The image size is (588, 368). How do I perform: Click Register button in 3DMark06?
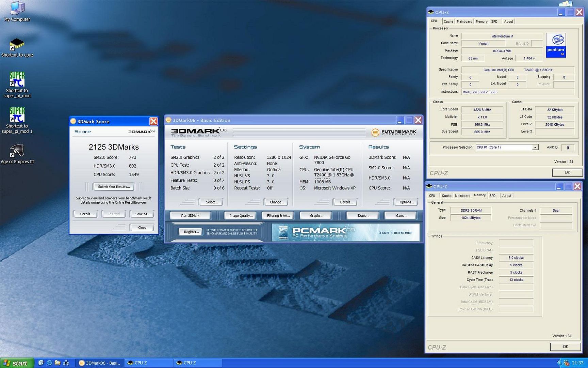pyautogui.click(x=191, y=232)
